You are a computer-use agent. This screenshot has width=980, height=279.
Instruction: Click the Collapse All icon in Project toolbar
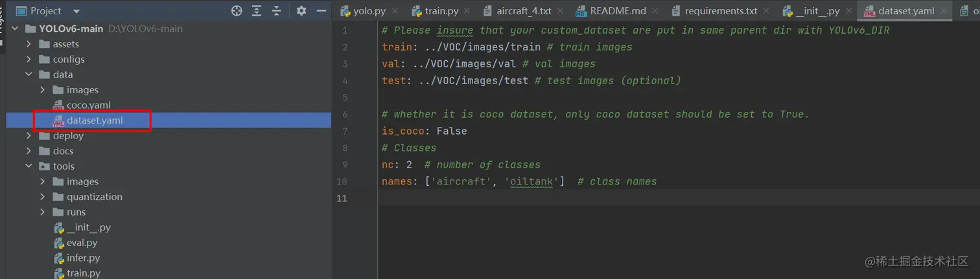(x=277, y=11)
